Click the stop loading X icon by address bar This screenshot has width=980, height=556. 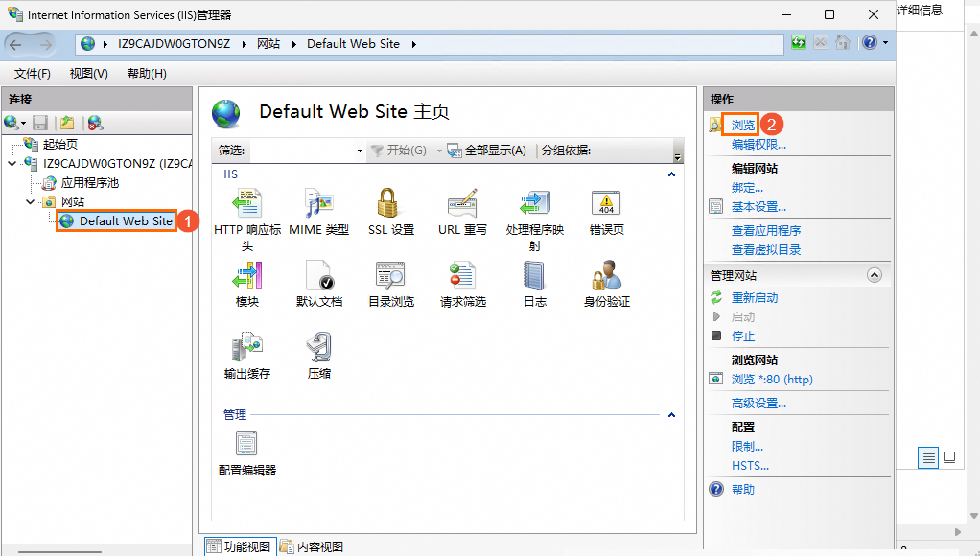[821, 42]
